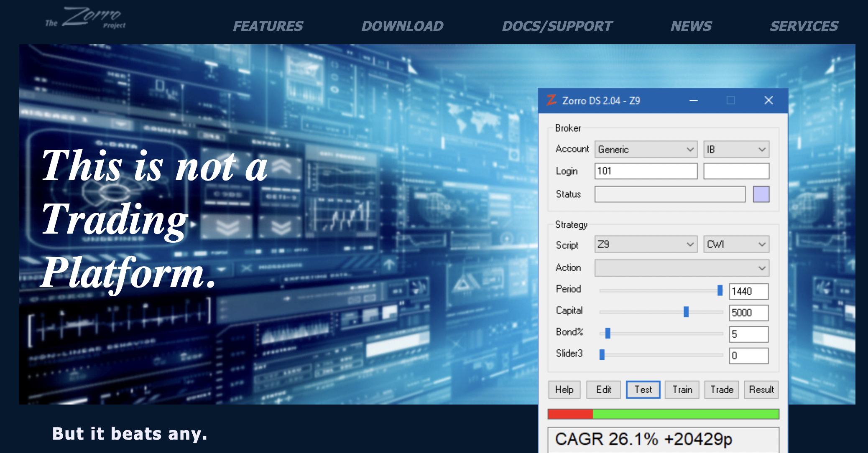Expand the Account dropdown showing Generic
This screenshot has width=868, height=453.
point(646,149)
